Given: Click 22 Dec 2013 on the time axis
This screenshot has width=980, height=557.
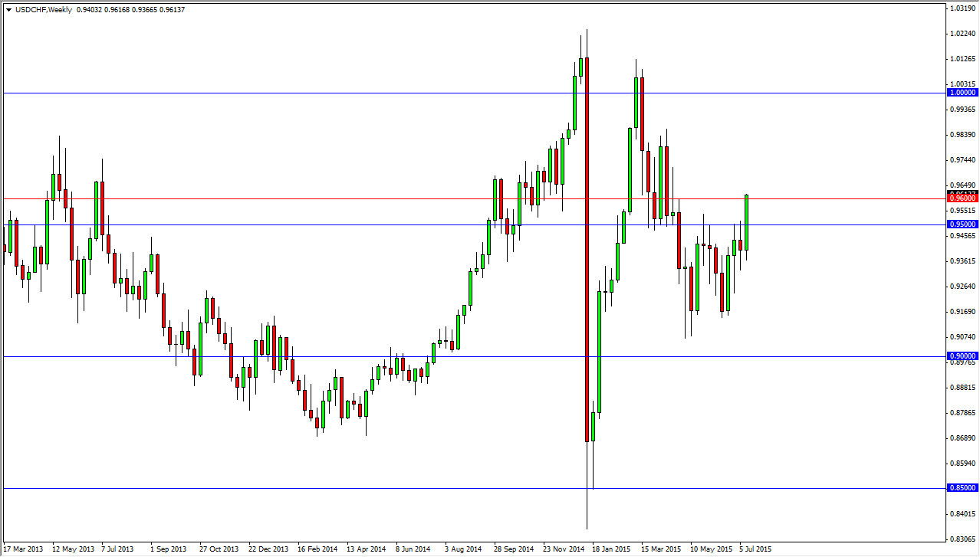Looking at the screenshot, I should point(267,549).
